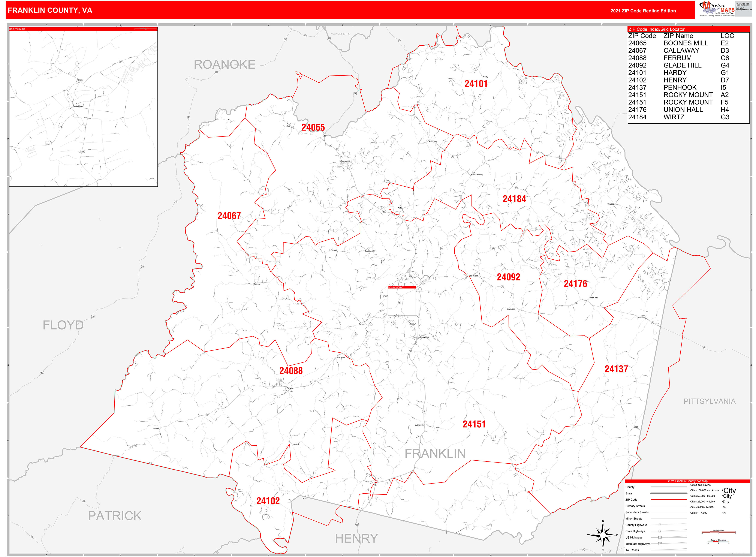Select the 24067 ZIP label on the map
Screen dimensions: 756x557
229,216
